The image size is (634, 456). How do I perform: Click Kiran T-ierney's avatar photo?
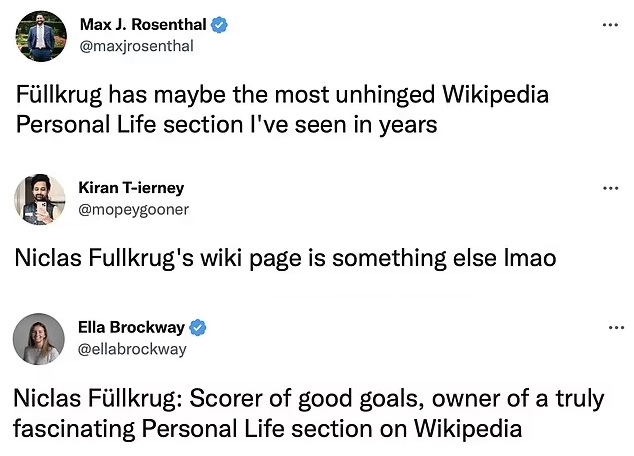tap(40, 199)
